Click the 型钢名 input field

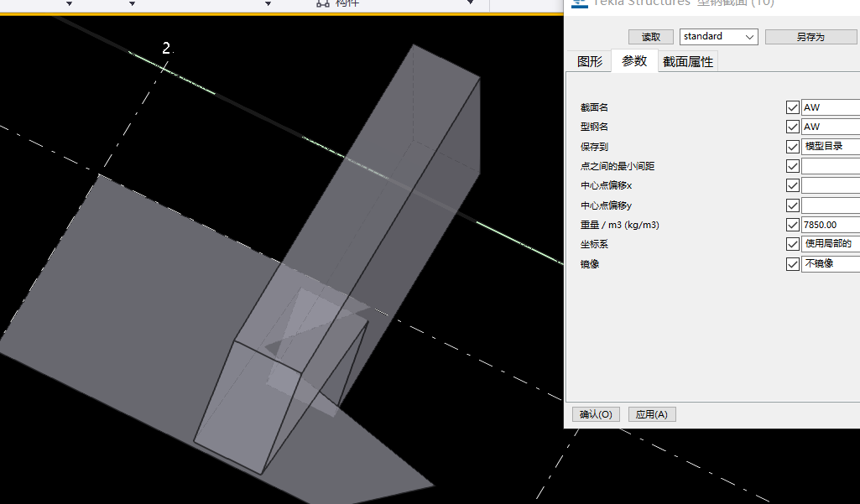[831, 127]
